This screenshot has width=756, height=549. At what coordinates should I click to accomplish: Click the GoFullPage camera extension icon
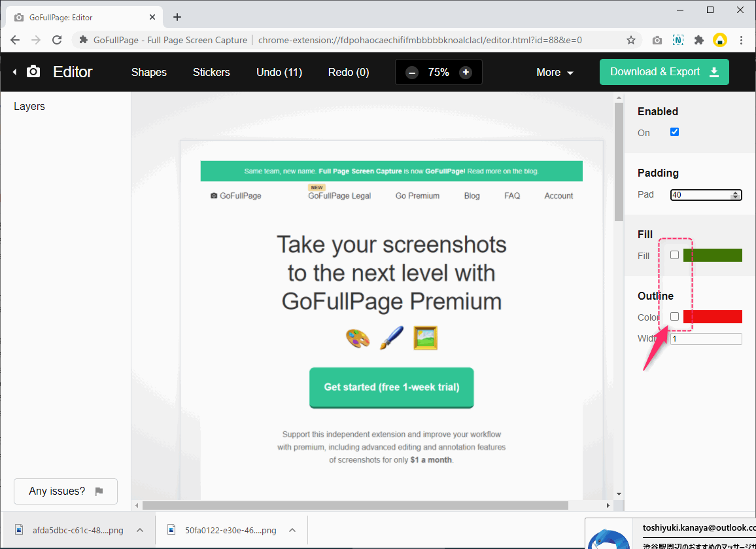(657, 41)
